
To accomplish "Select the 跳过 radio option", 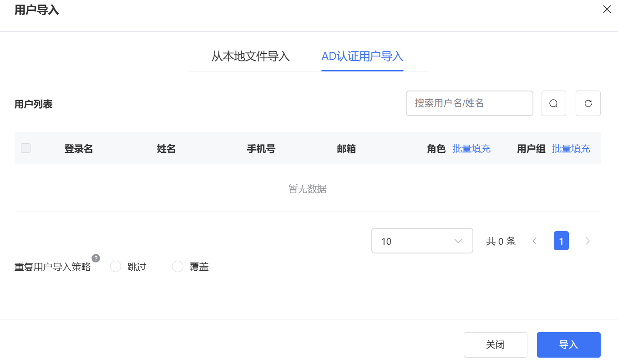I will 116,267.
